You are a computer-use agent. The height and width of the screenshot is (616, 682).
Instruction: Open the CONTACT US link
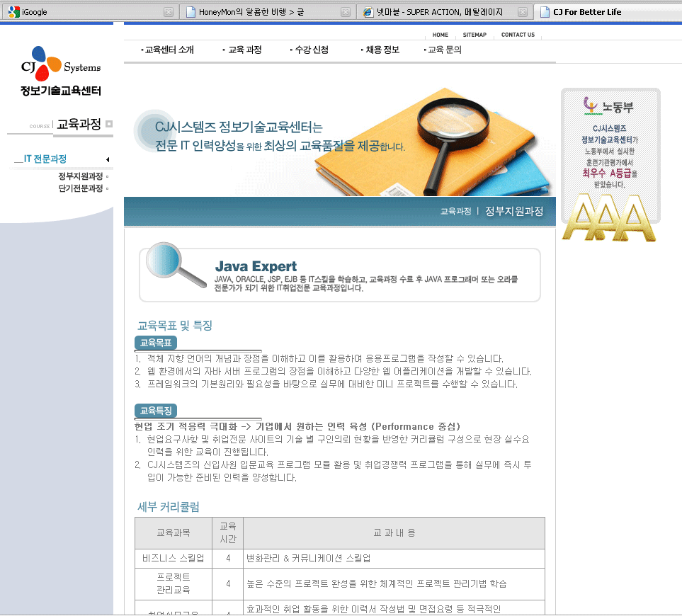(x=518, y=35)
